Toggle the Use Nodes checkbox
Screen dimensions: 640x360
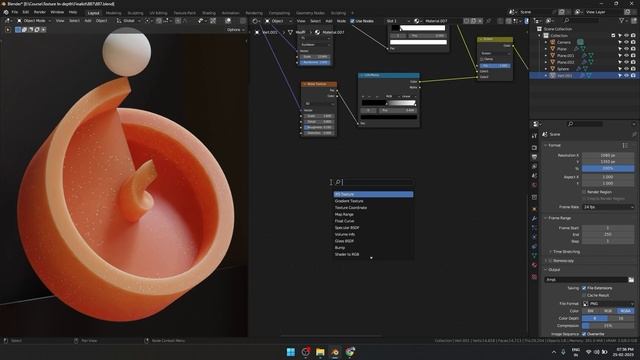[x=352, y=21]
